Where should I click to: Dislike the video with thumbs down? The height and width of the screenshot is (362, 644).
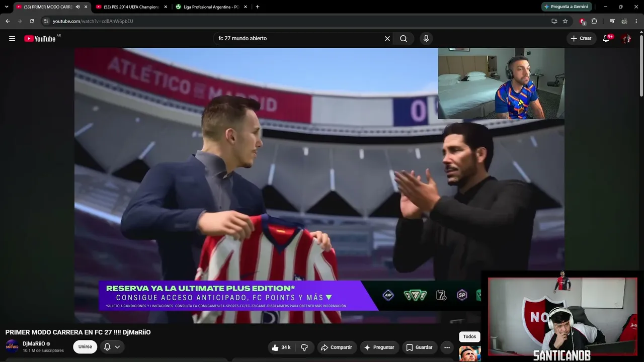click(304, 347)
